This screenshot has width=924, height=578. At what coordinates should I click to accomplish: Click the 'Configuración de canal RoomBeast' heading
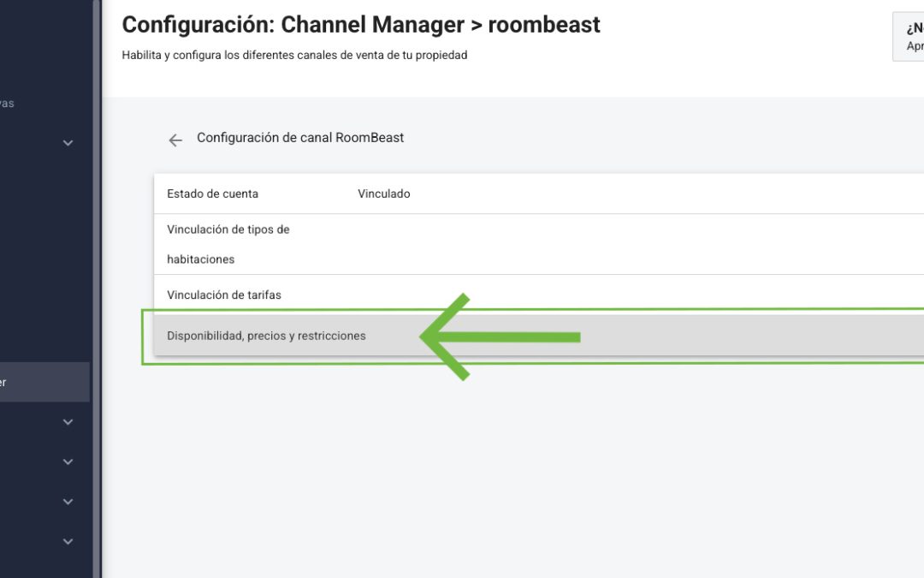[300, 137]
